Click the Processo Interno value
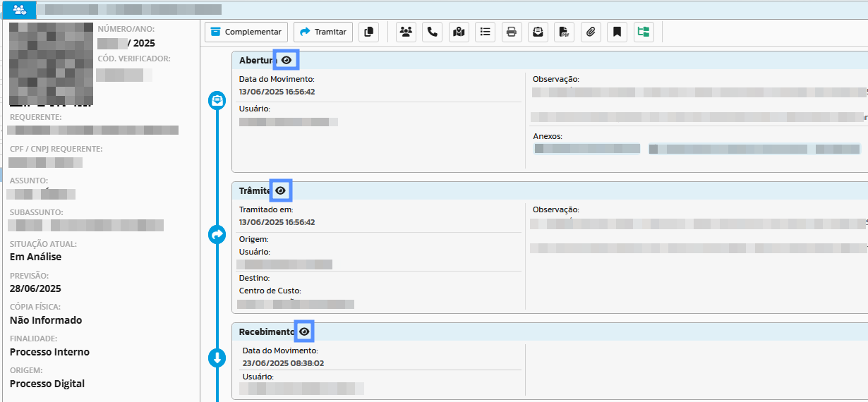Viewport: 868px width, 402px height. pos(49,352)
